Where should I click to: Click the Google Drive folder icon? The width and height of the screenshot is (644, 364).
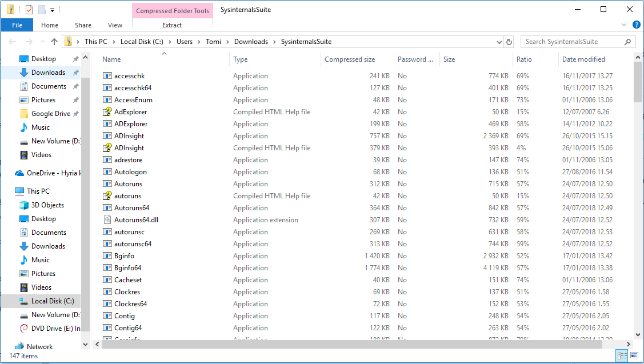(x=24, y=114)
